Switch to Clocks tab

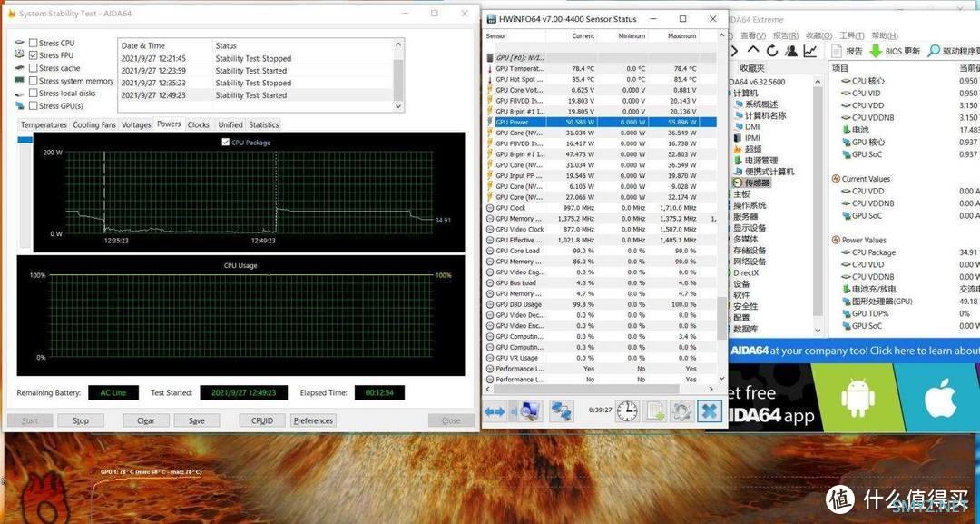[198, 124]
